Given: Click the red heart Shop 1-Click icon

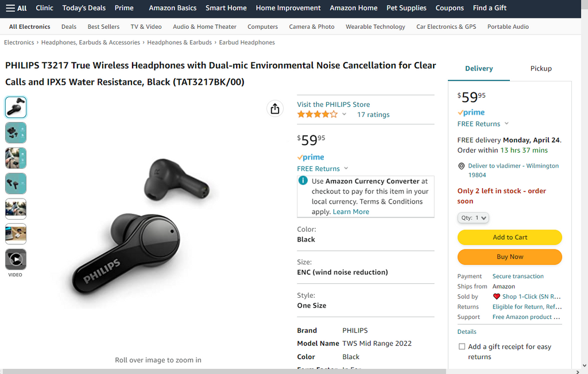Looking at the screenshot, I should [x=497, y=297].
